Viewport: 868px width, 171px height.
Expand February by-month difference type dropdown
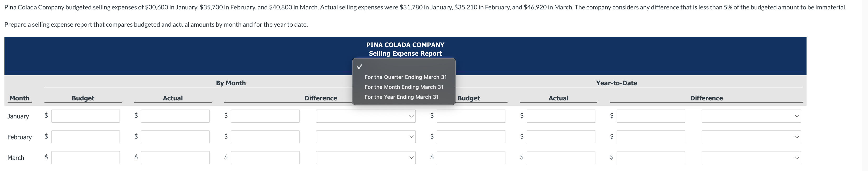click(366, 137)
